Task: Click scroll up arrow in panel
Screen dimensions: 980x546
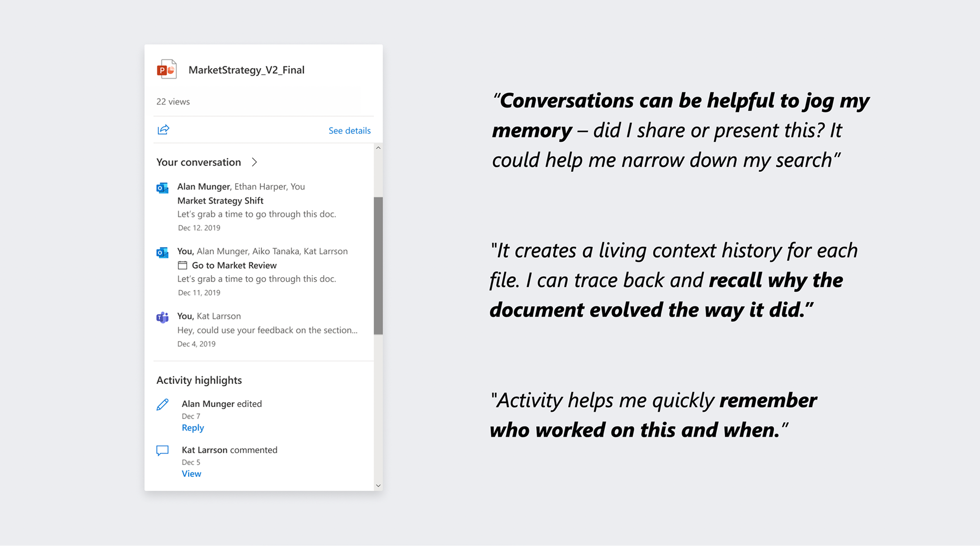Action: [x=378, y=148]
